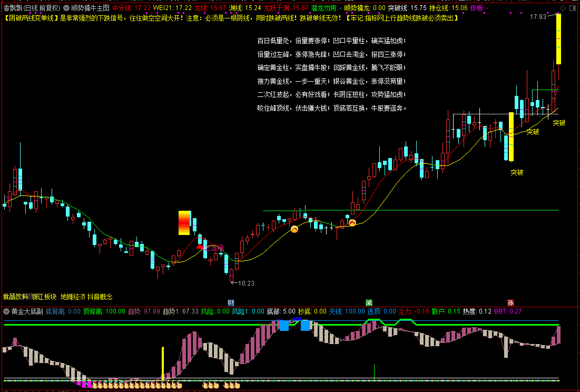
Task: Click the first yellow circle signal icon
Action: (x=294, y=229)
